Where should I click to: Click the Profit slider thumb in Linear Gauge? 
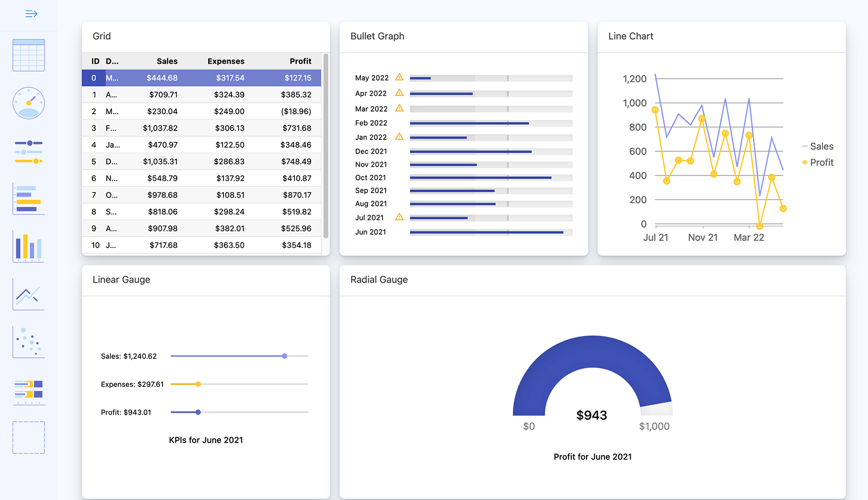pyautogui.click(x=198, y=412)
